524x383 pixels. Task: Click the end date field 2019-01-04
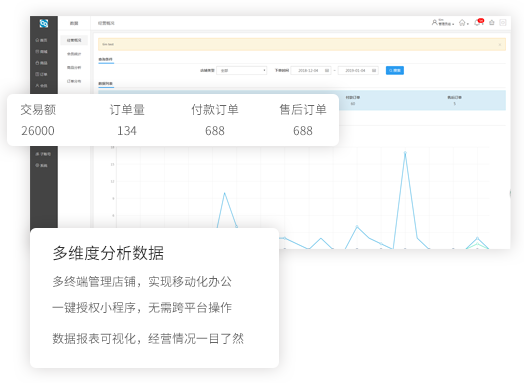pos(358,71)
